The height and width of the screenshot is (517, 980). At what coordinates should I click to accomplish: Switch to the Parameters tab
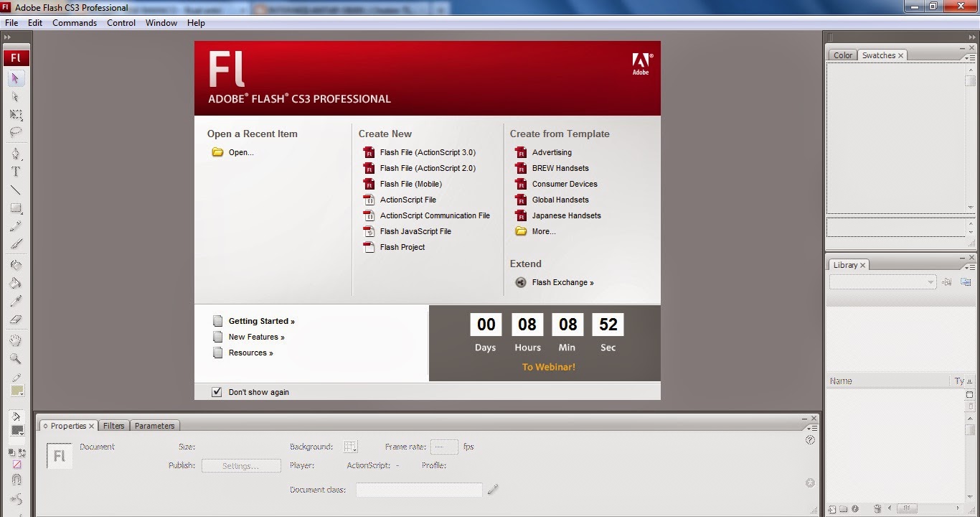(154, 426)
